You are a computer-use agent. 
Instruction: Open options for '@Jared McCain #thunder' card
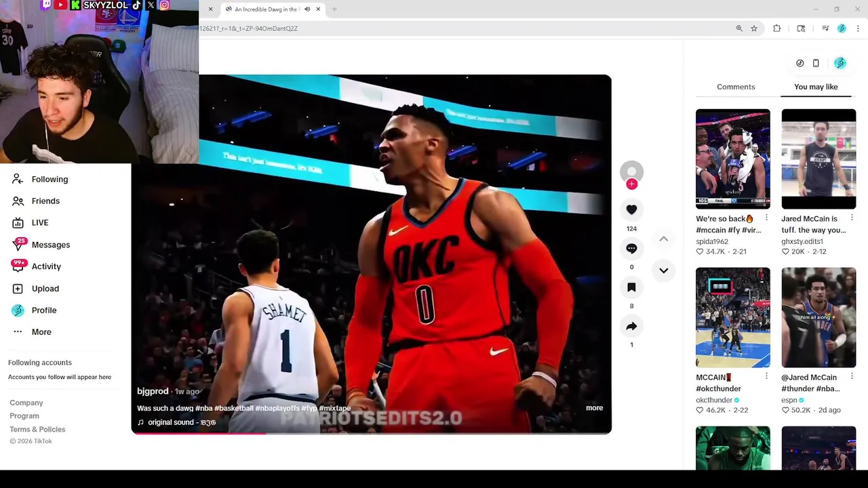tap(852, 376)
